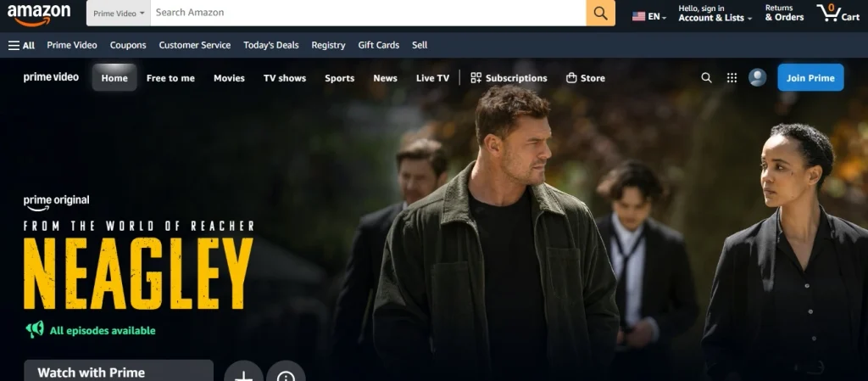Open the Movies tab

229,78
